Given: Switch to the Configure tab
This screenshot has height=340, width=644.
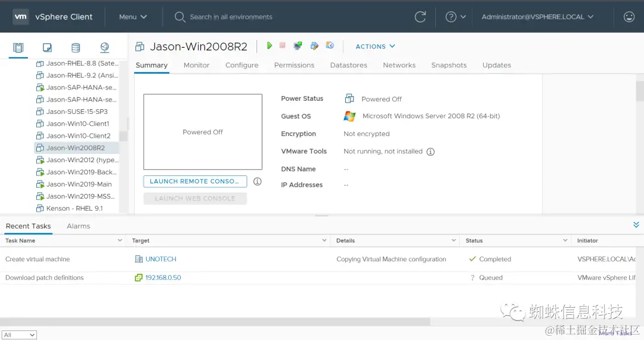Looking at the screenshot, I should pos(241,65).
